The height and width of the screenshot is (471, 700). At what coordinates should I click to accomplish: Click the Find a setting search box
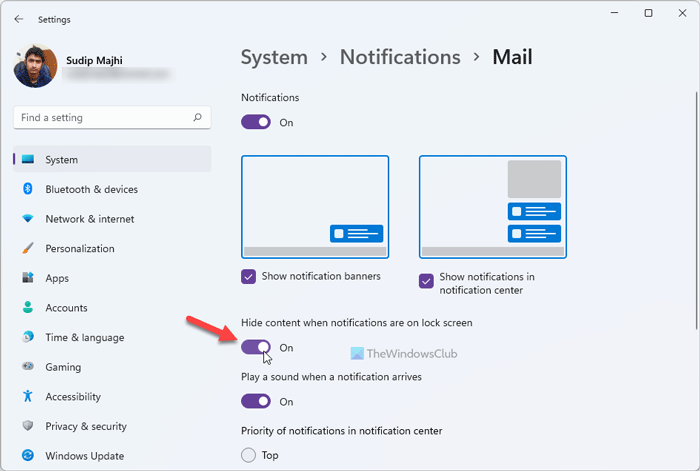click(112, 117)
